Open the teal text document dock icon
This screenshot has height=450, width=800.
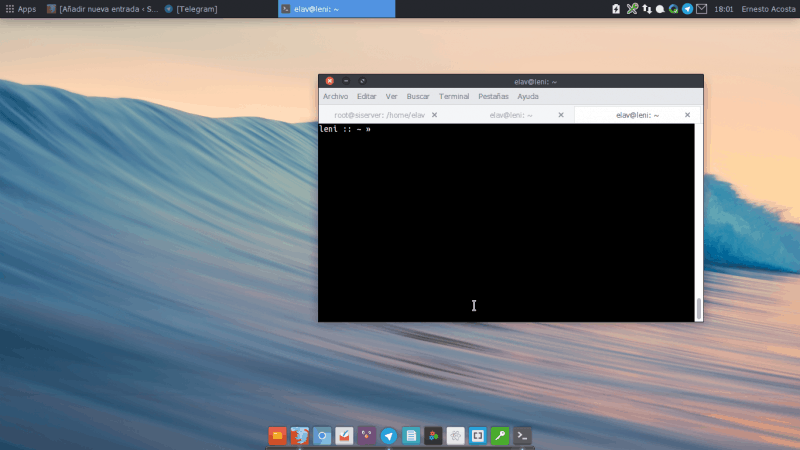click(411, 436)
